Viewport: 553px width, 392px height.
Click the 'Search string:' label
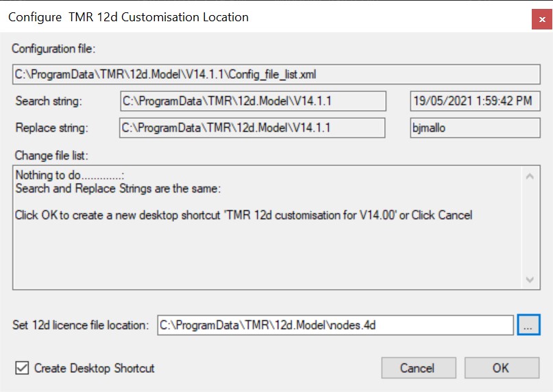pos(49,101)
